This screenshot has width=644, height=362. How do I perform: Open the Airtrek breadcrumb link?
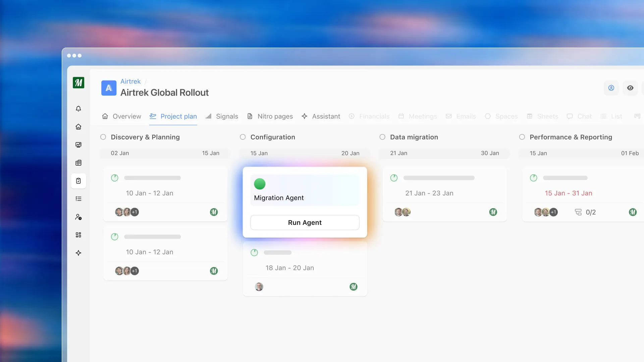[130, 81]
